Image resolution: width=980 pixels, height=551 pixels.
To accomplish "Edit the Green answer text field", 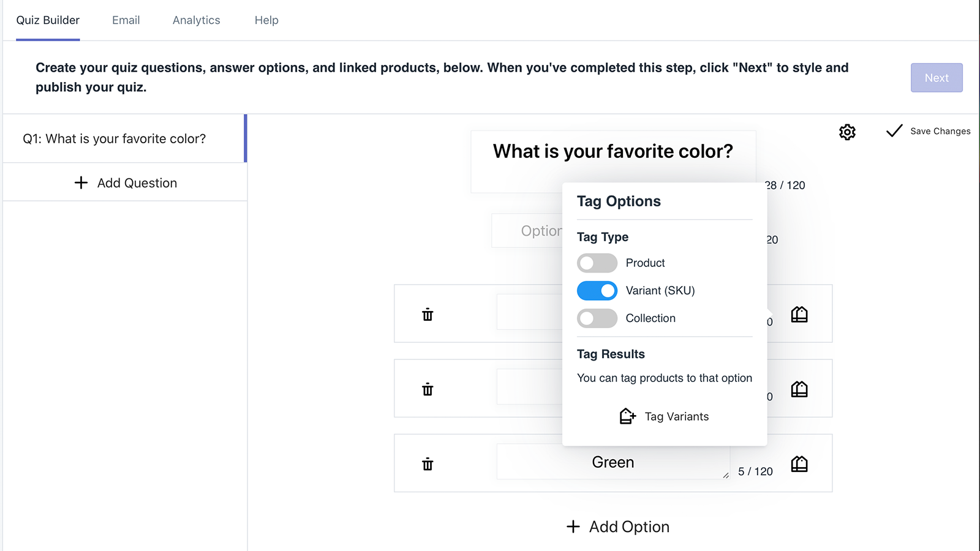I will tap(612, 462).
